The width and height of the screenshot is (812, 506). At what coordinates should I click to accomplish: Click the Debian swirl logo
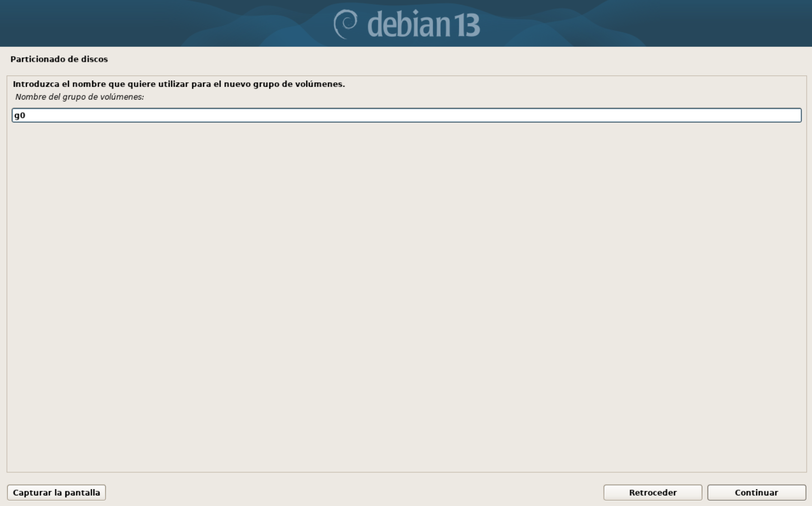(x=346, y=24)
